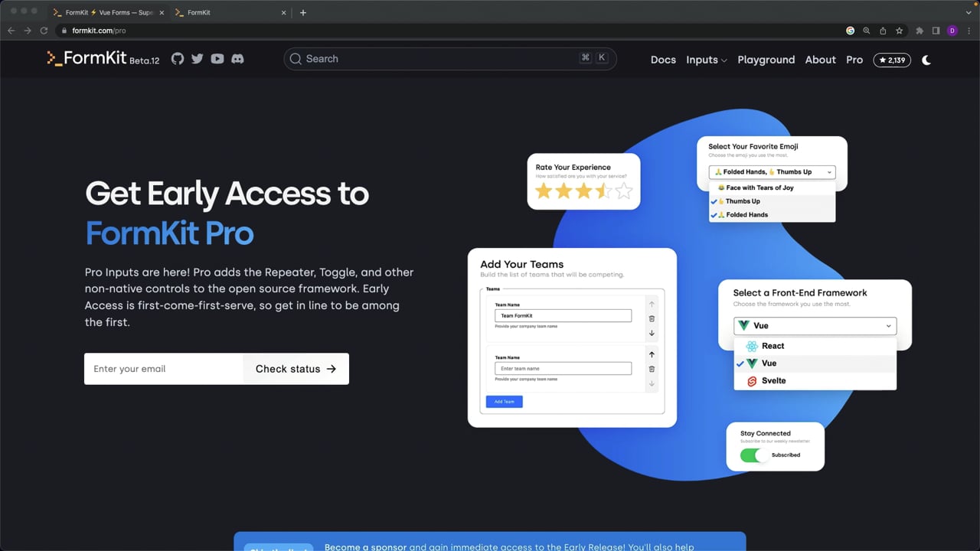Viewport: 980px width, 551px height.
Task: Select the Pro navigation link
Action: click(x=854, y=60)
